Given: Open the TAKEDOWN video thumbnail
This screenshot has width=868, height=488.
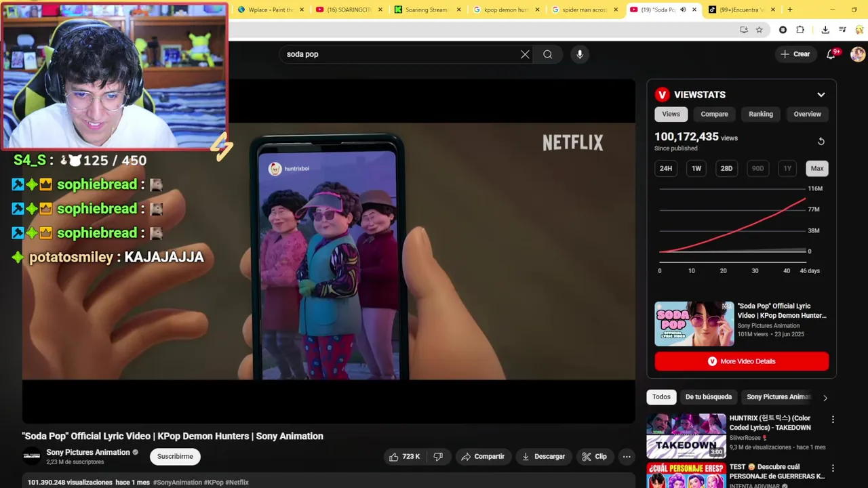Looking at the screenshot, I should click(686, 436).
